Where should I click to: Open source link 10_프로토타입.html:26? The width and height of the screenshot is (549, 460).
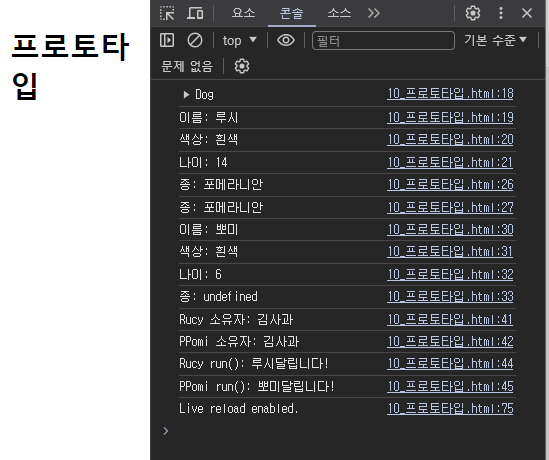tap(450, 184)
